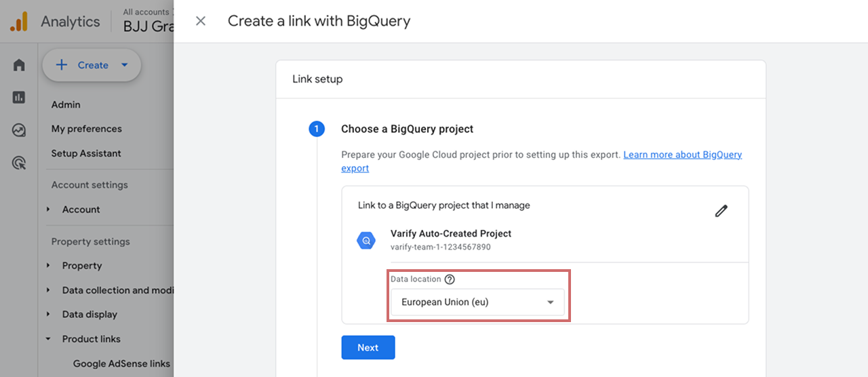Open the Data location dropdown

click(x=477, y=302)
